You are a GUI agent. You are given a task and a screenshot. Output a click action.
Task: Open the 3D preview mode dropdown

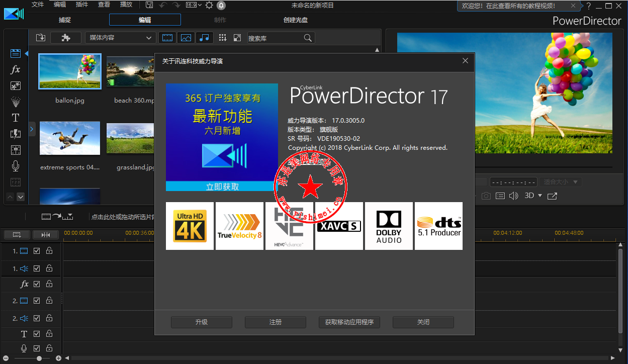tap(533, 196)
